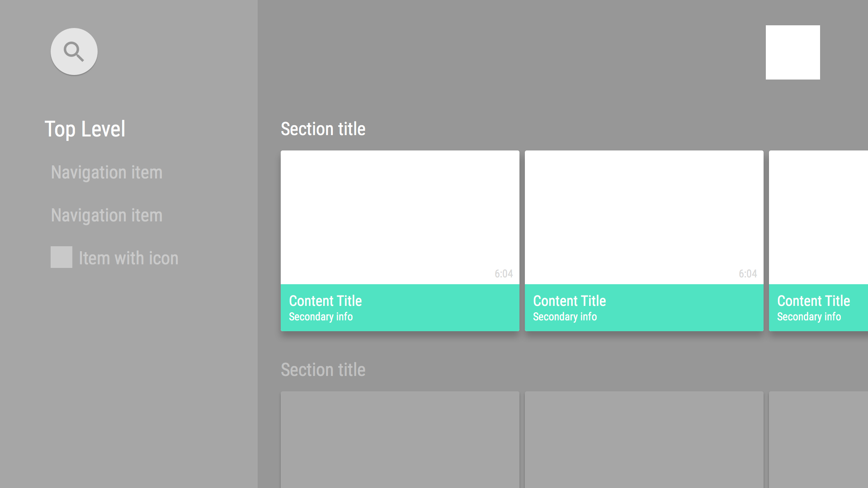Click the search button in the sidebar
This screenshot has height=488, width=868.
coord(74,51)
